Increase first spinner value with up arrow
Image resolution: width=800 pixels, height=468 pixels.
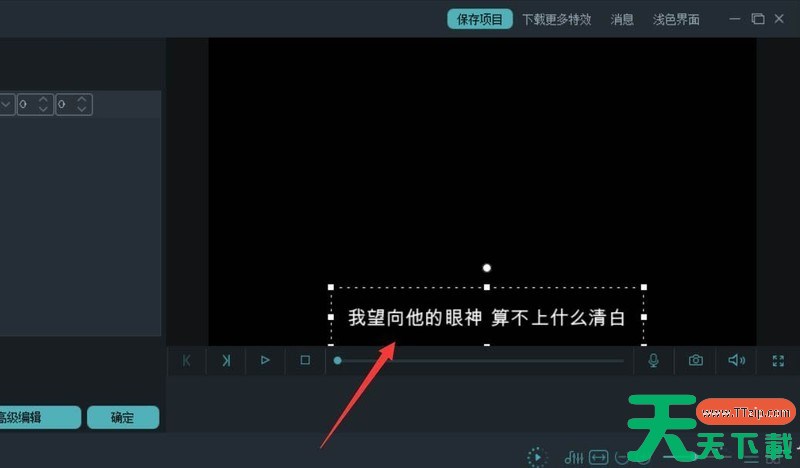[43, 99]
